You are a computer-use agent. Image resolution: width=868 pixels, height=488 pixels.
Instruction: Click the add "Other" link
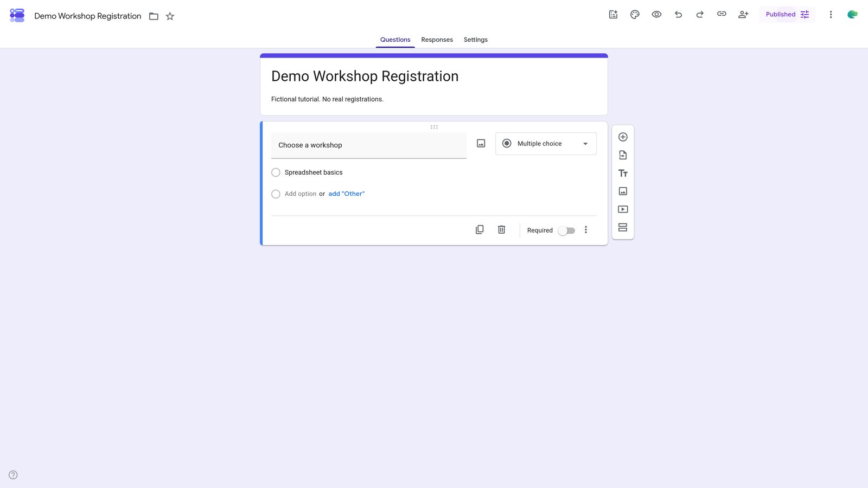point(346,194)
